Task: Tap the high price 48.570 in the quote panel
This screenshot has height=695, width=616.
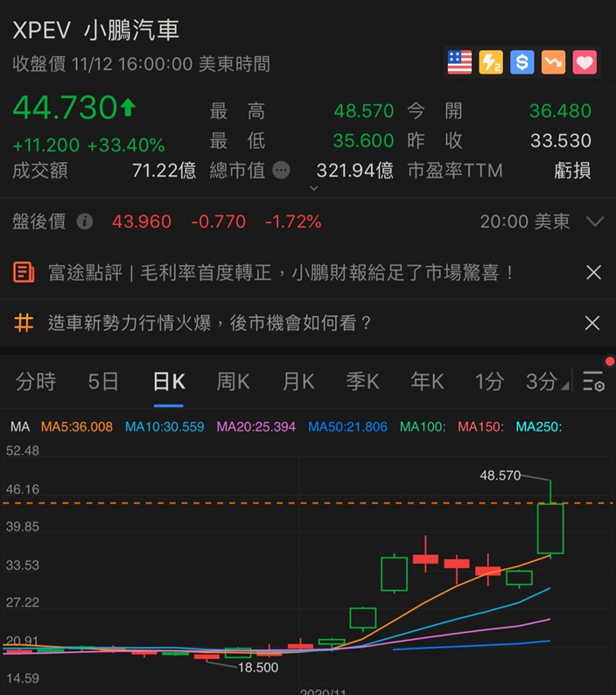Action: click(363, 111)
